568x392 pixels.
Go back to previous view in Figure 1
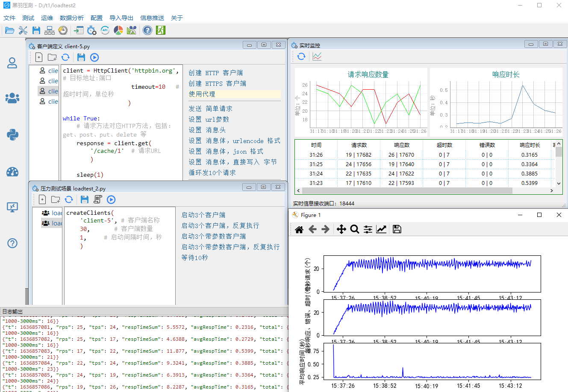[x=312, y=230]
